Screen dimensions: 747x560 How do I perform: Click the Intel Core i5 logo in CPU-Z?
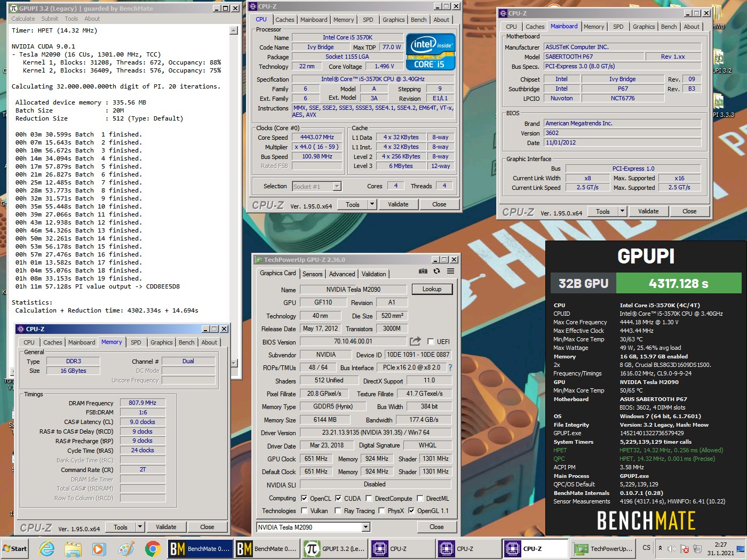pyautogui.click(x=431, y=52)
